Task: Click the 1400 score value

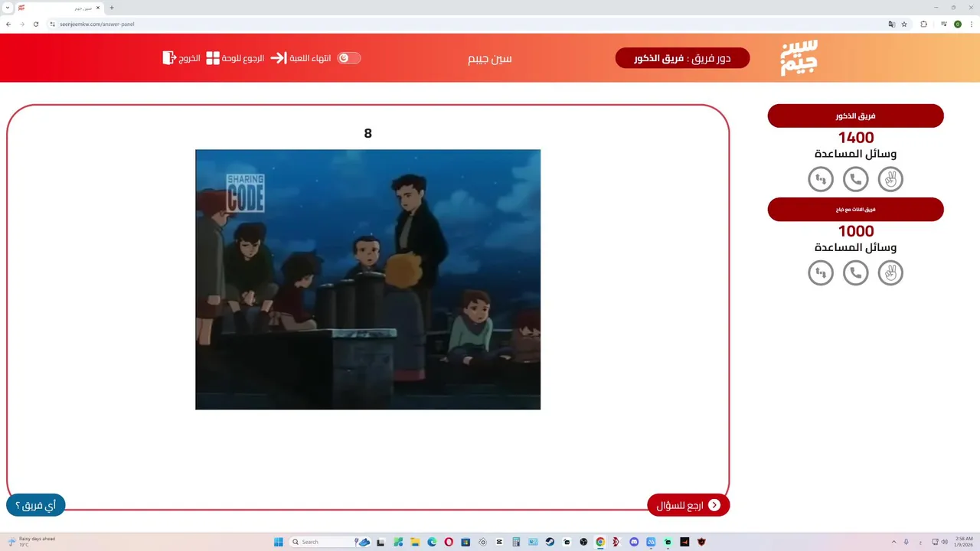Action: pos(856,138)
